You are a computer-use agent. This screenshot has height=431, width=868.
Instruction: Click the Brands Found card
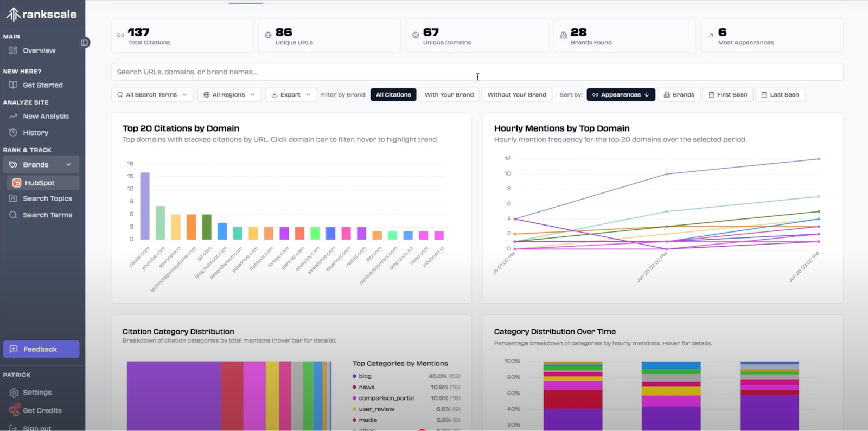coord(624,35)
